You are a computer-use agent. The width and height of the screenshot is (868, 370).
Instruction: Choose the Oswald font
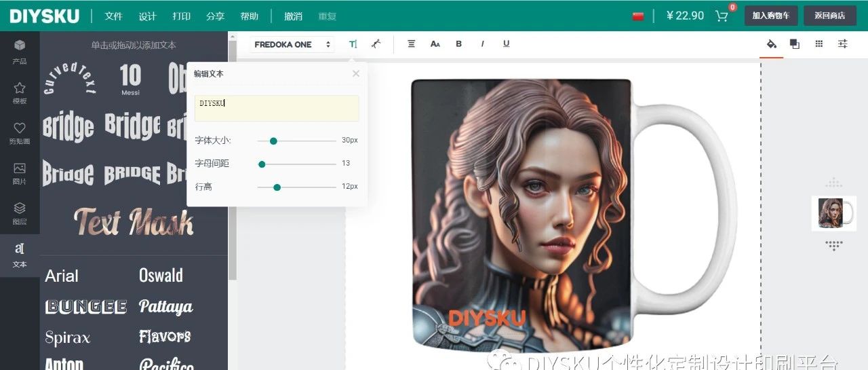161,276
